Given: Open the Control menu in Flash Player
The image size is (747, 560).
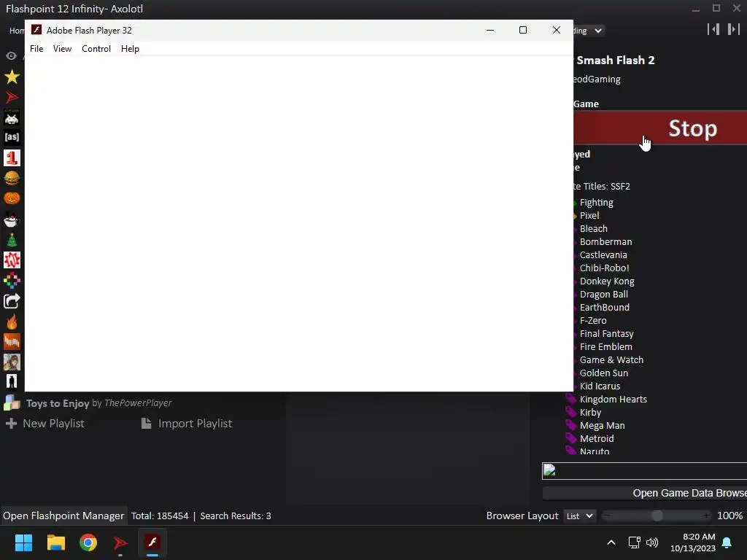Looking at the screenshot, I should point(96,49).
